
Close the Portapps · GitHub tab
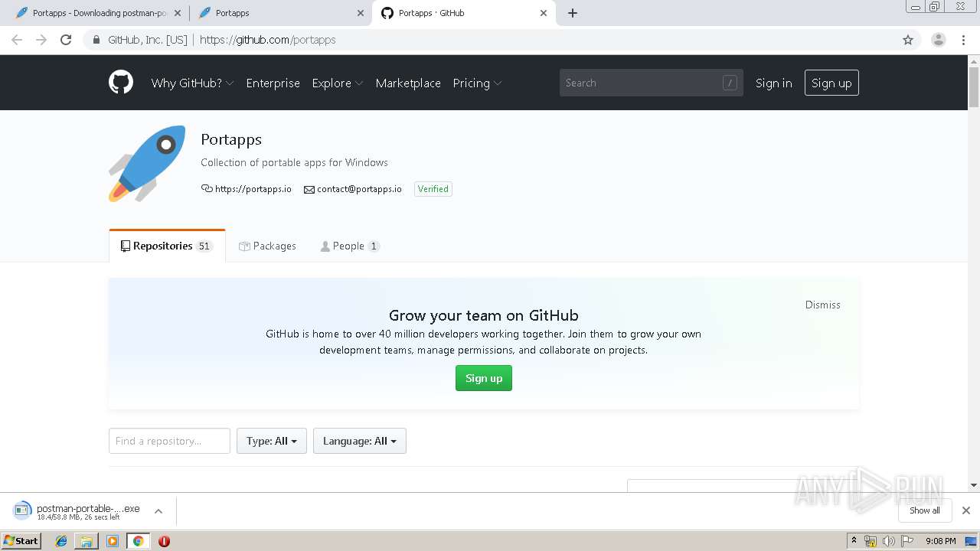point(544,13)
